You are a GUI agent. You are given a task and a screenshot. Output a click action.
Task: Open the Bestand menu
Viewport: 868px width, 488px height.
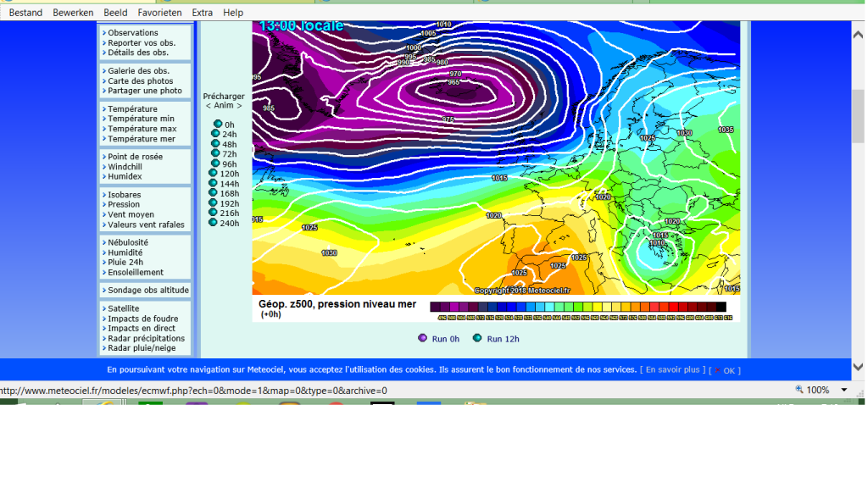25,12
